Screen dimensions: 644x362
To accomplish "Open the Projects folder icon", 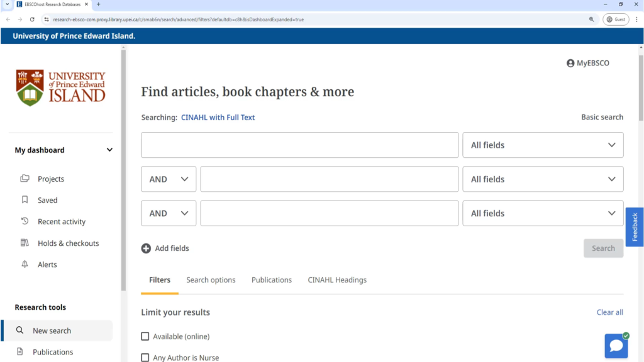I will (x=25, y=179).
